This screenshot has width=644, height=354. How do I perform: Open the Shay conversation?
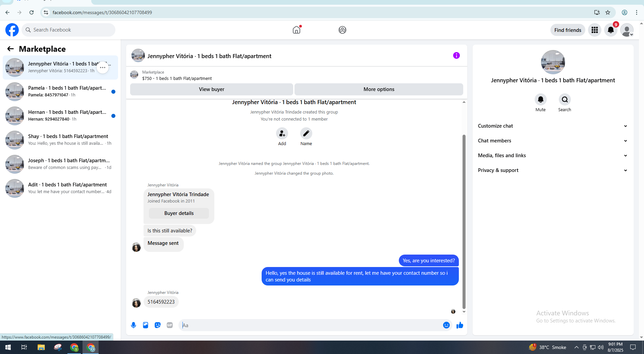(60, 140)
